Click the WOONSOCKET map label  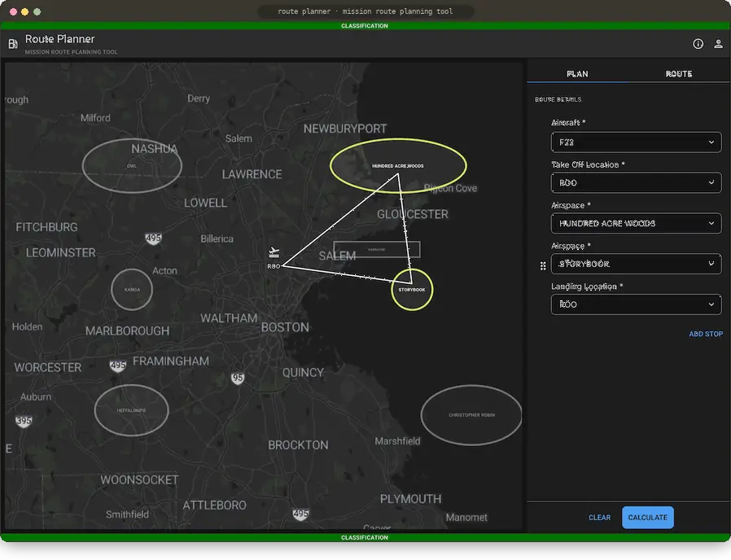click(x=139, y=479)
